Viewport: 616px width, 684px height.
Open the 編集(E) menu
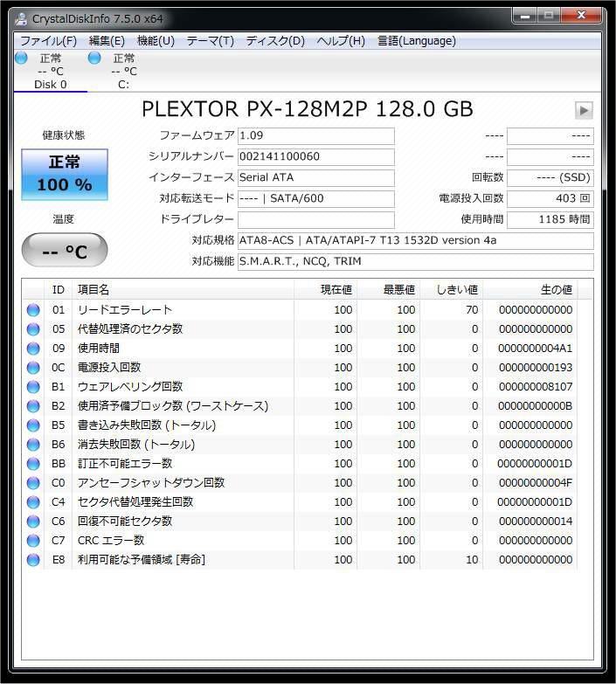pos(107,41)
